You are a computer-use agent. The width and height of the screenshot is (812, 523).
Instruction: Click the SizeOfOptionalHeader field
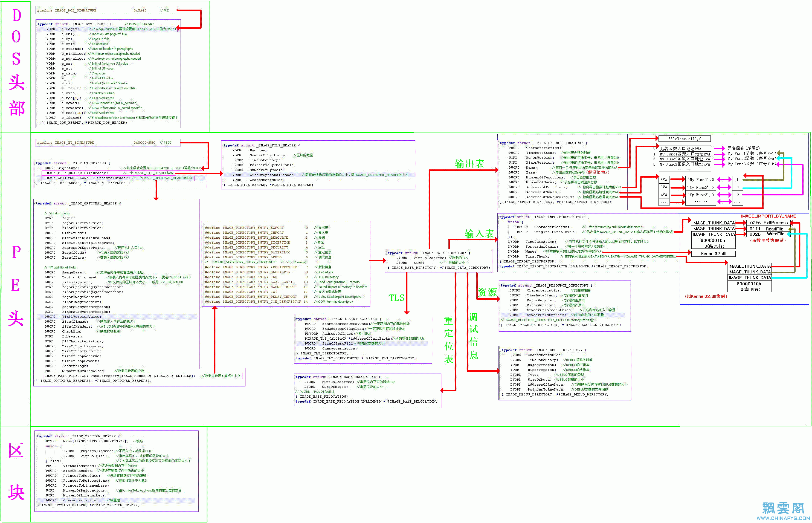[x=320, y=175]
